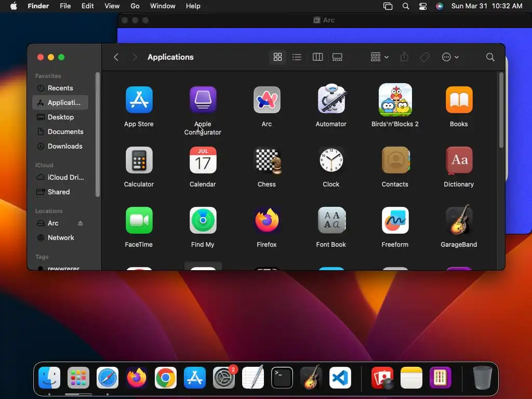This screenshot has width=532, height=399.
Task: Open the Group By dropdown in Finder toolbar
Action: click(379, 57)
